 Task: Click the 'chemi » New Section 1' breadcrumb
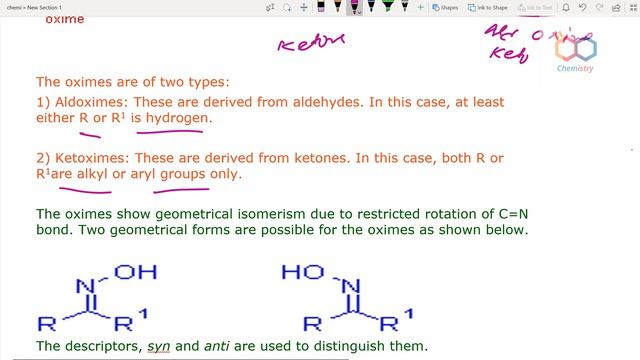pos(34,7)
